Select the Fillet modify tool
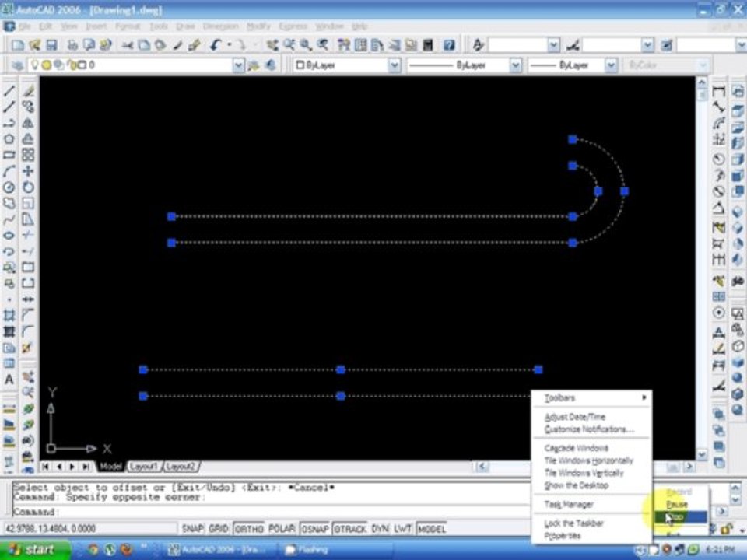 (x=28, y=331)
